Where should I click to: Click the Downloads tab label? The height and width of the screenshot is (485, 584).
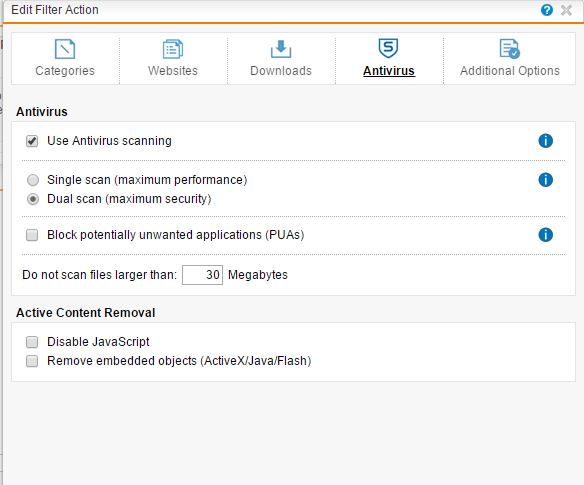pos(281,71)
